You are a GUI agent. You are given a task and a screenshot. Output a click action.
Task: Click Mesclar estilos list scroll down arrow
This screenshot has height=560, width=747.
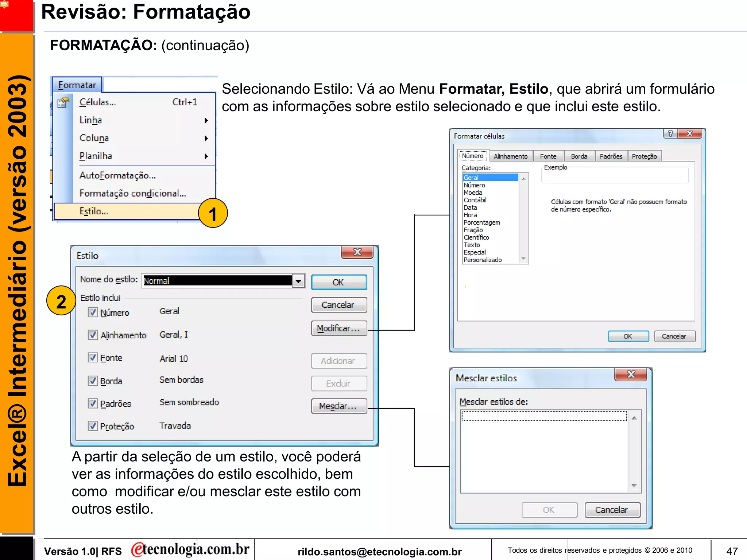coord(634,486)
